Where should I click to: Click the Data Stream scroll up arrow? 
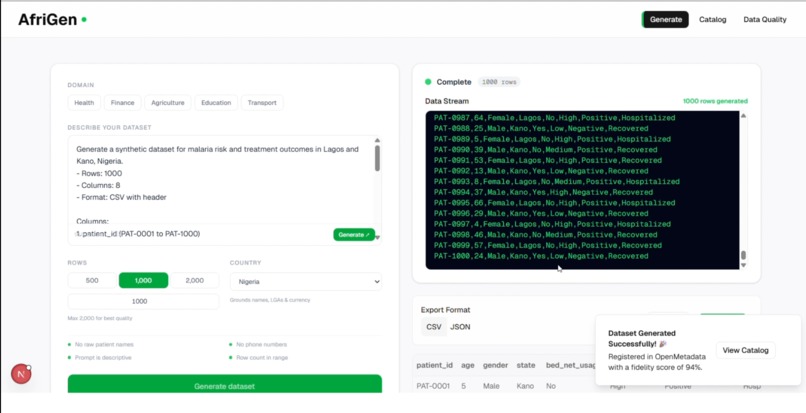743,116
